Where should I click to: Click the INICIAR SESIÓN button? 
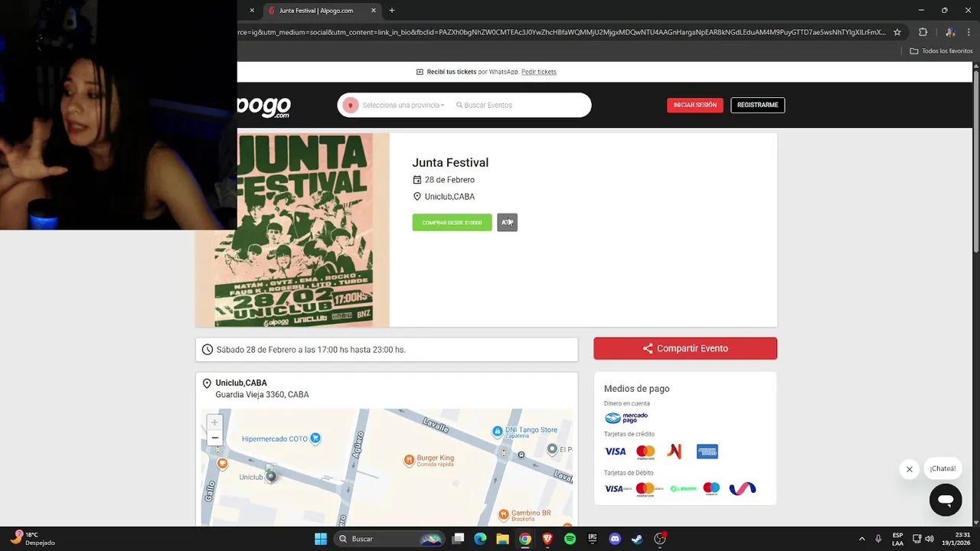[x=694, y=105]
